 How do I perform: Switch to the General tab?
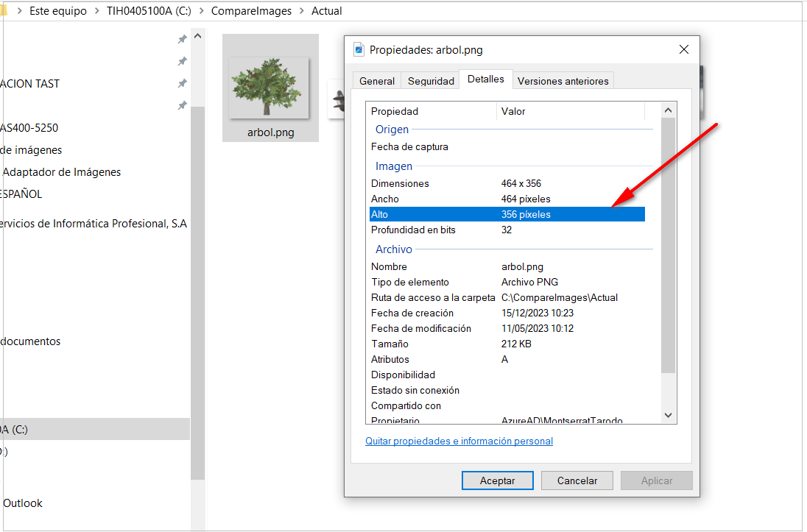(x=377, y=81)
